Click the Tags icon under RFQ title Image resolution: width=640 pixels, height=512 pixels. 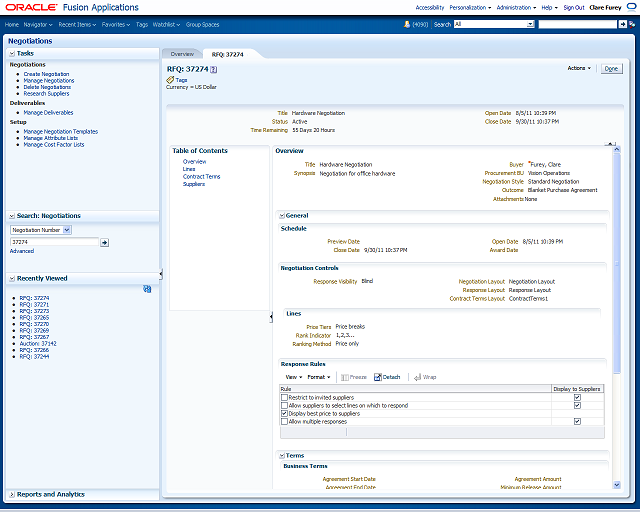tap(170, 80)
